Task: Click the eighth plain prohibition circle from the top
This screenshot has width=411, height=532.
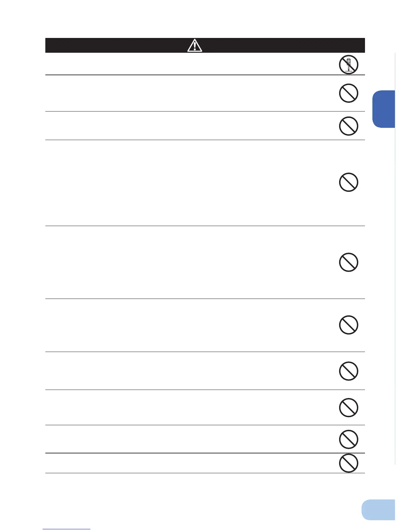Action: tap(349, 439)
